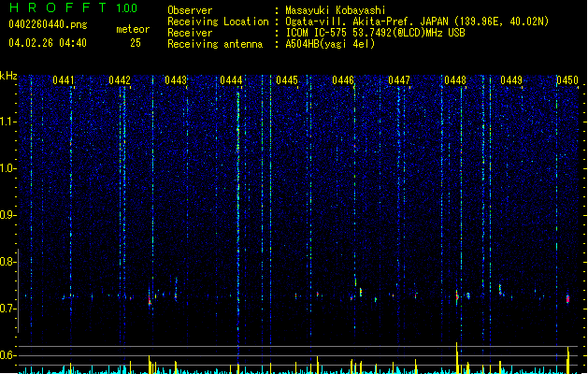Click the meteor label
This screenshot has height=374, width=588.
(x=133, y=29)
